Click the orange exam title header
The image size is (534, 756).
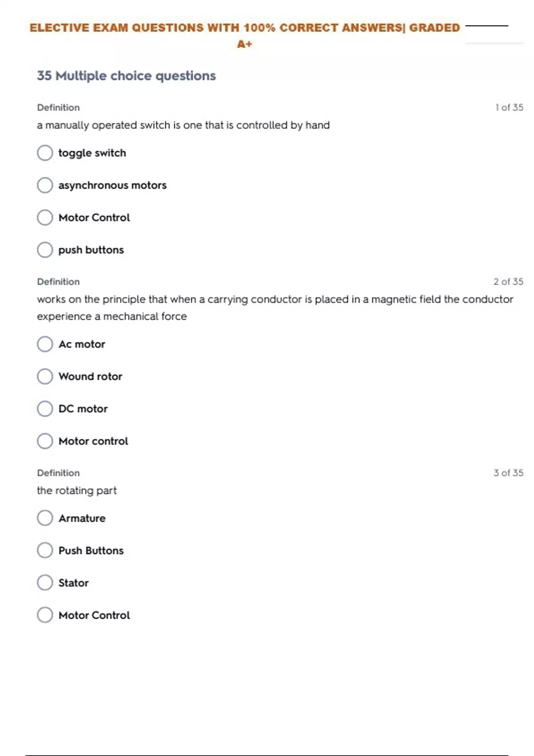pos(245,28)
